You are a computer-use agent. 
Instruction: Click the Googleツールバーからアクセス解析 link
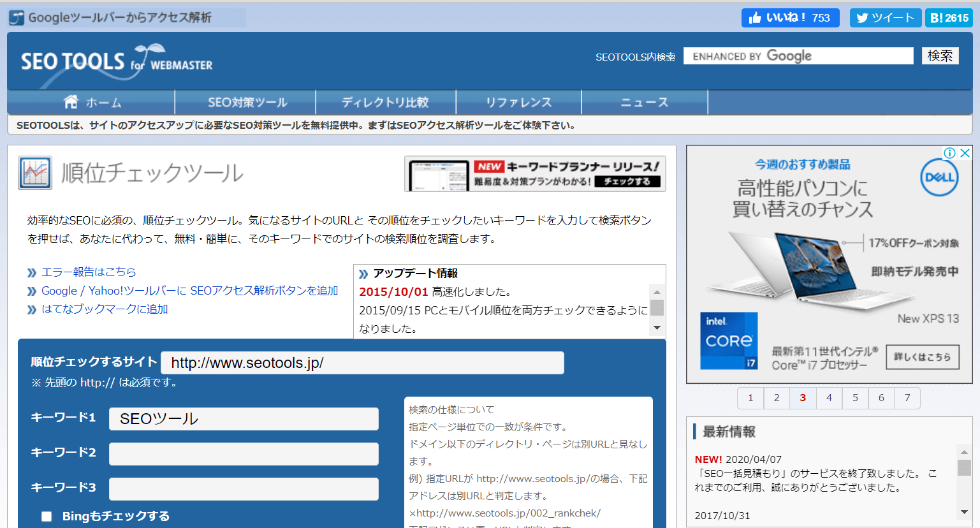coord(120,18)
